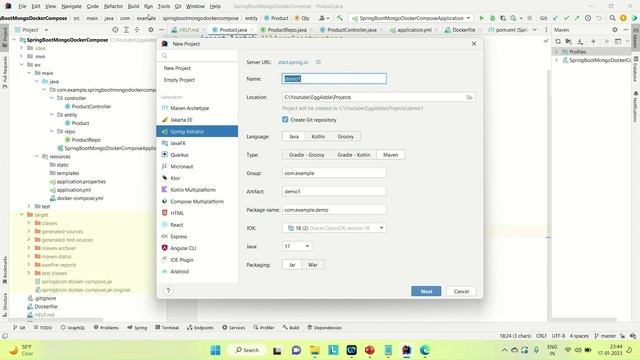Screen dimensions: 640x360
Task: Open Project panel options gear
Action: tap(151, 30)
